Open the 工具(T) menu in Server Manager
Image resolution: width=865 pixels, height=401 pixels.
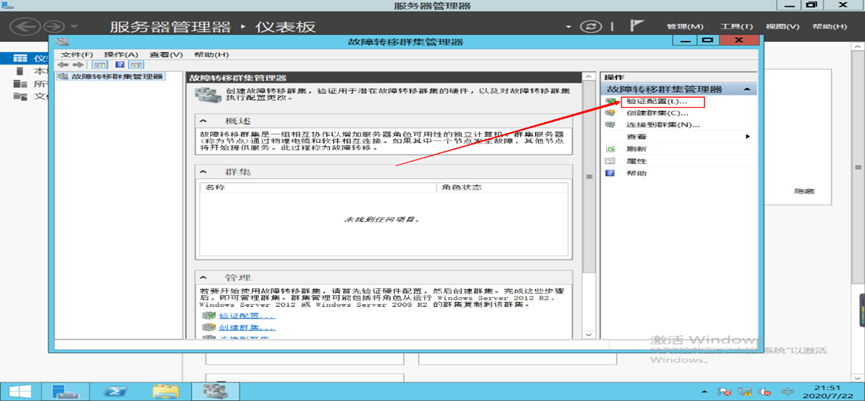pyautogui.click(x=736, y=26)
